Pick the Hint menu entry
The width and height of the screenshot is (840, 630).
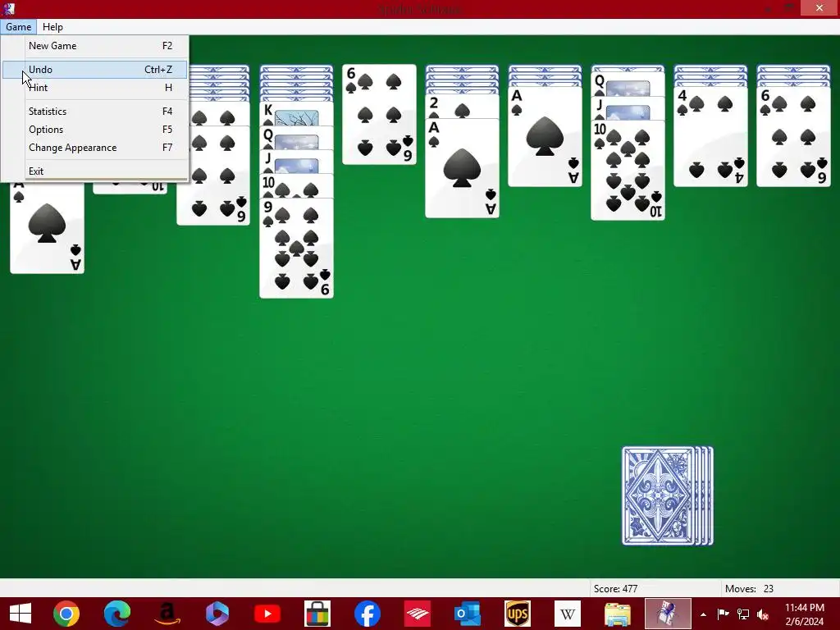[95, 87]
